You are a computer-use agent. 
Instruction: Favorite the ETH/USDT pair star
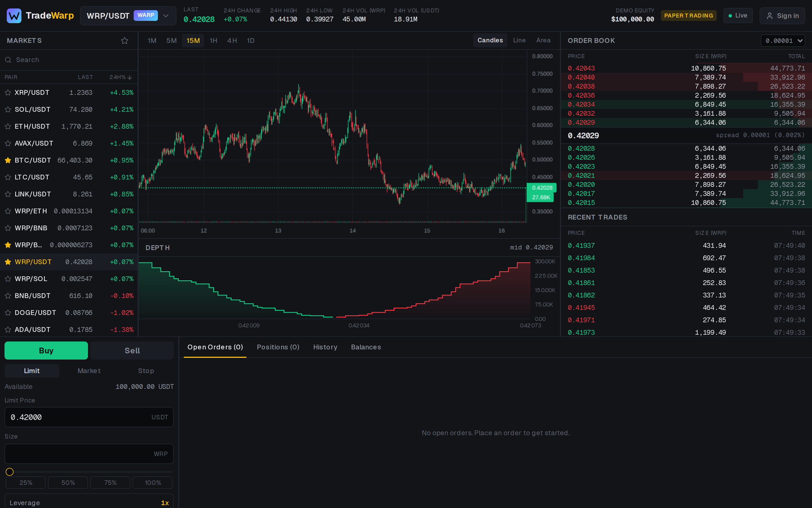click(x=8, y=127)
